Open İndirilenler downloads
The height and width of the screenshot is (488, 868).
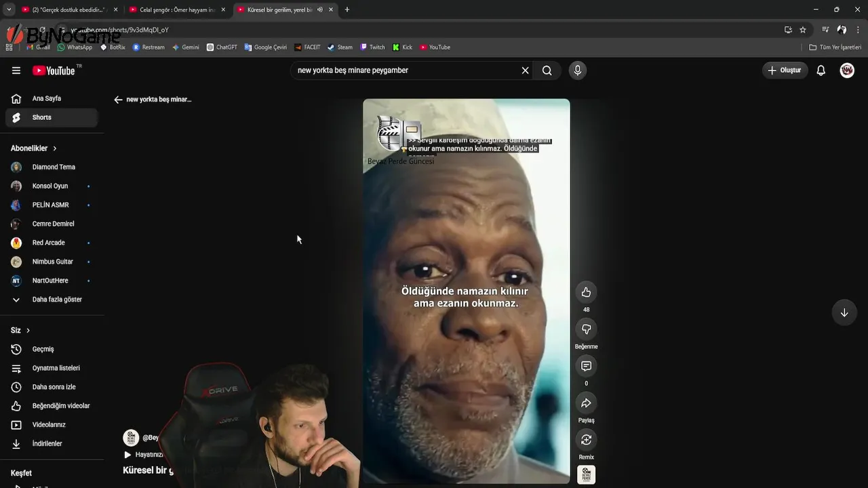click(52, 444)
